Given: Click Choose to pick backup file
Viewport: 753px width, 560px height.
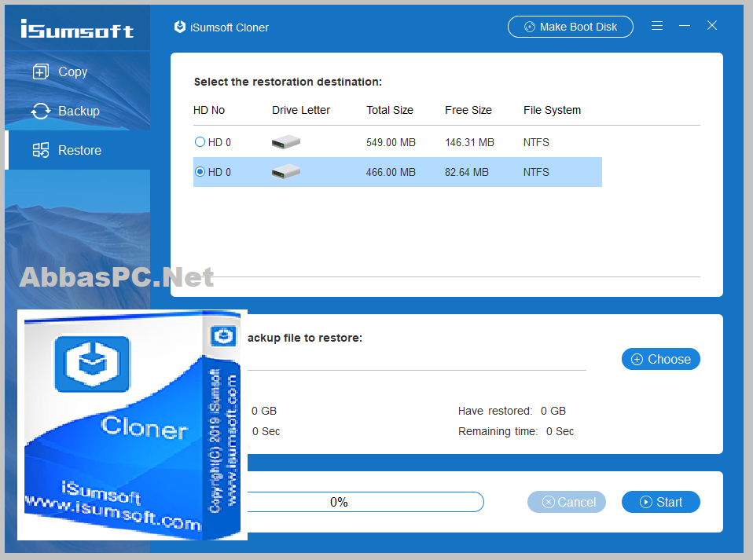Looking at the screenshot, I should click(660, 359).
